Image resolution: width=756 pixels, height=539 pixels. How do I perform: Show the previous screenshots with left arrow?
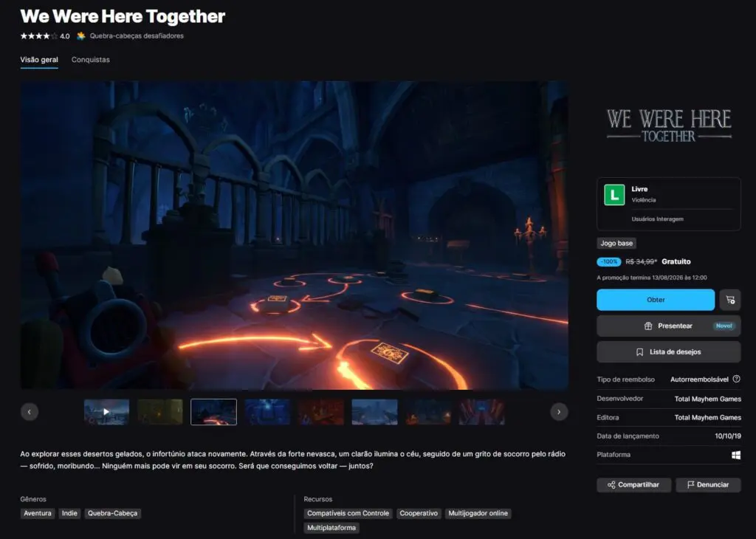pos(30,412)
